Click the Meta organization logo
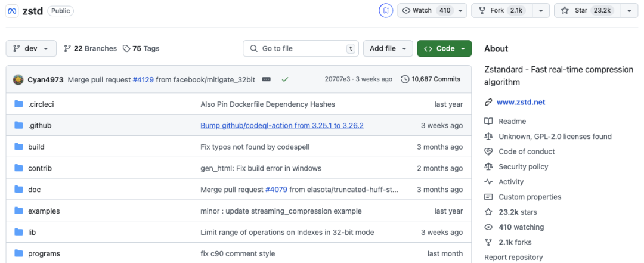This screenshot has width=644, height=263. [11, 11]
